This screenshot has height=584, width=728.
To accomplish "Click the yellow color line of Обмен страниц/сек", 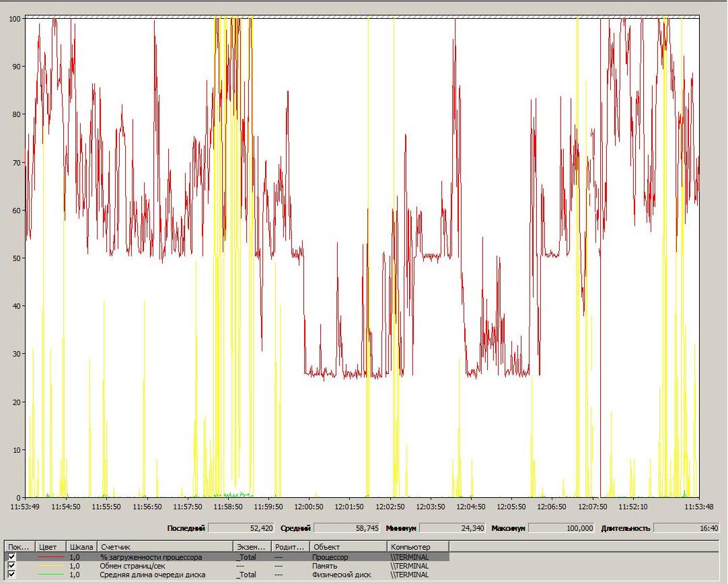I will click(50, 566).
